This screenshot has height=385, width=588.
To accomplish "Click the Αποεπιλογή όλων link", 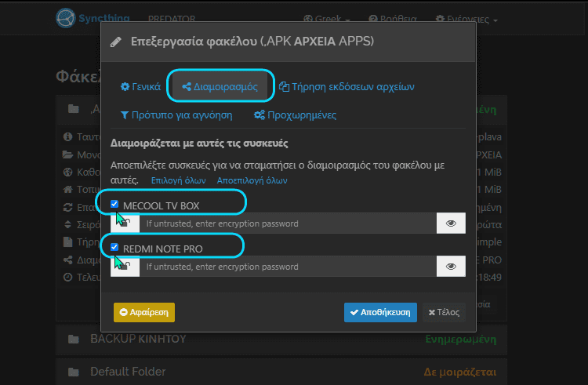I will 252,180.
